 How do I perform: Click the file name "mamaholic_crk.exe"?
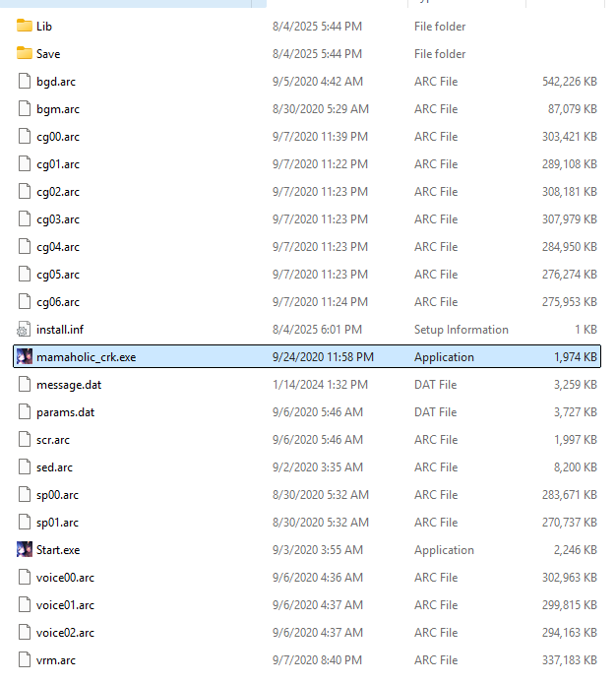pyautogui.click(x=87, y=357)
